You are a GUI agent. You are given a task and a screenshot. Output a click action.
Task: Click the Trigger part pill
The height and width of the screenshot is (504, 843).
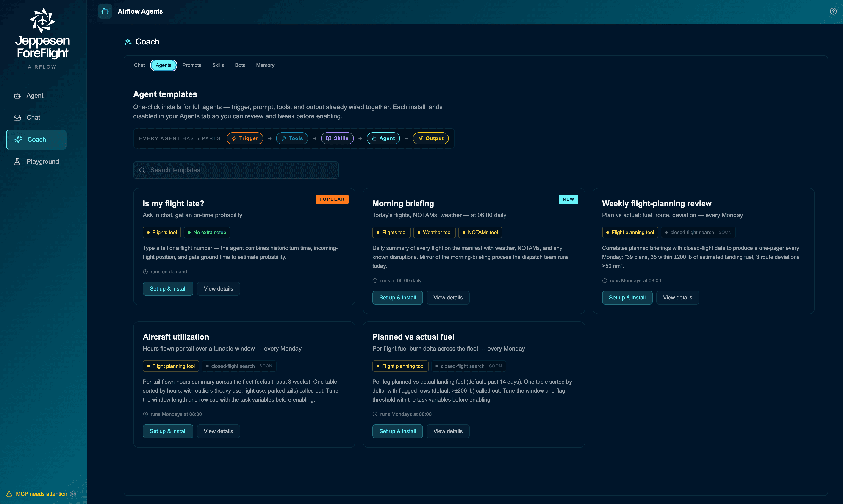click(245, 138)
